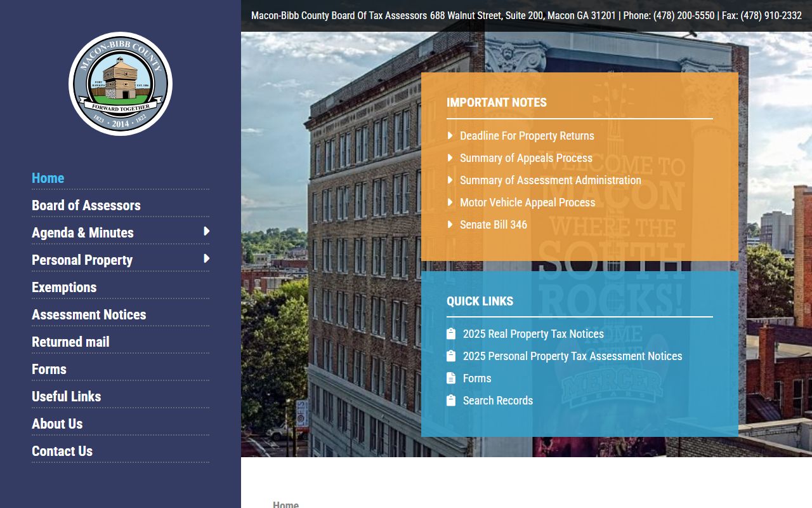Image resolution: width=812 pixels, height=508 pixels.
Task: Open Forms quick link
Action: click(477, 378)
